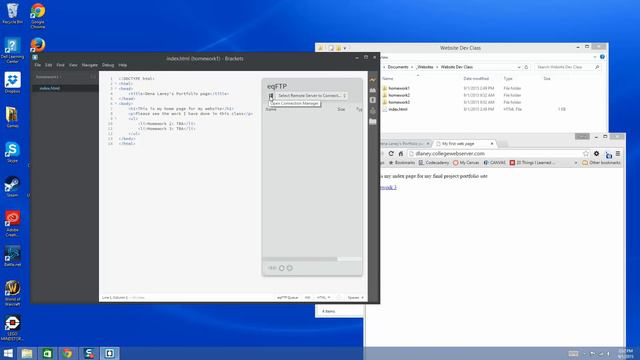Open View menu in Brackets

click(73, 65)
